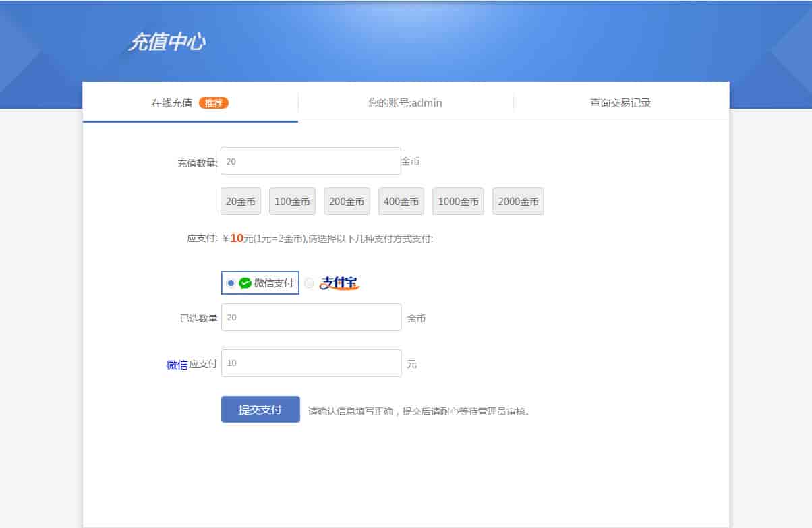Switch to the 查询交易记录 tab

tap(620, 103)
